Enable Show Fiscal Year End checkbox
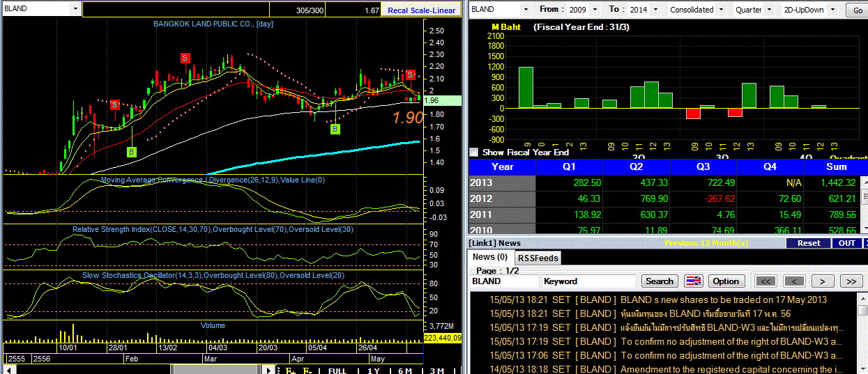Screen dimensions: 868x374 (474, 152)
